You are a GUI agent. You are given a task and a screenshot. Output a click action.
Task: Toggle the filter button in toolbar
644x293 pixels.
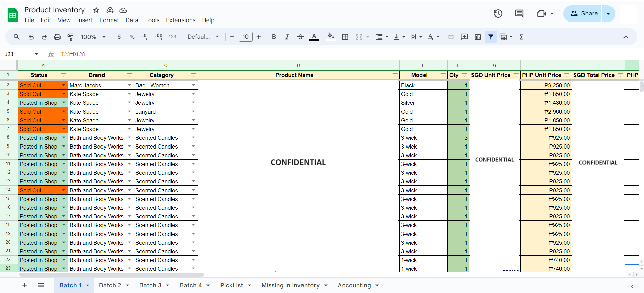point(491,37)
